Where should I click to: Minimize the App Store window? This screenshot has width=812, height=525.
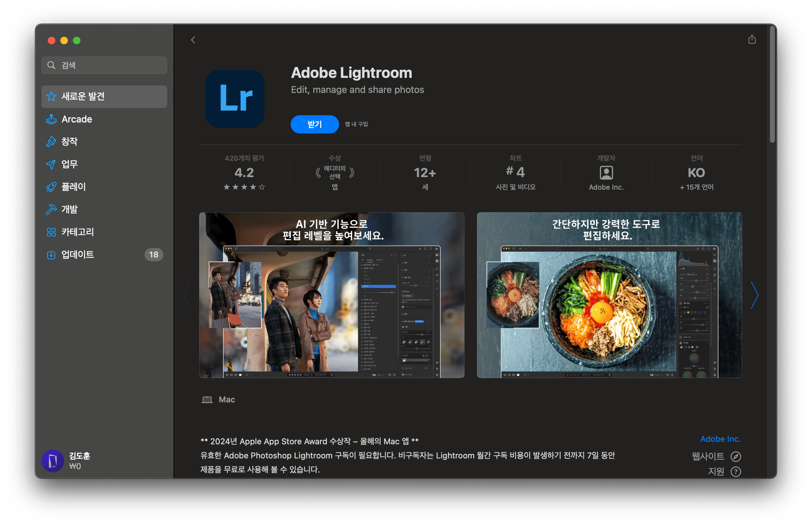point(64,41)
